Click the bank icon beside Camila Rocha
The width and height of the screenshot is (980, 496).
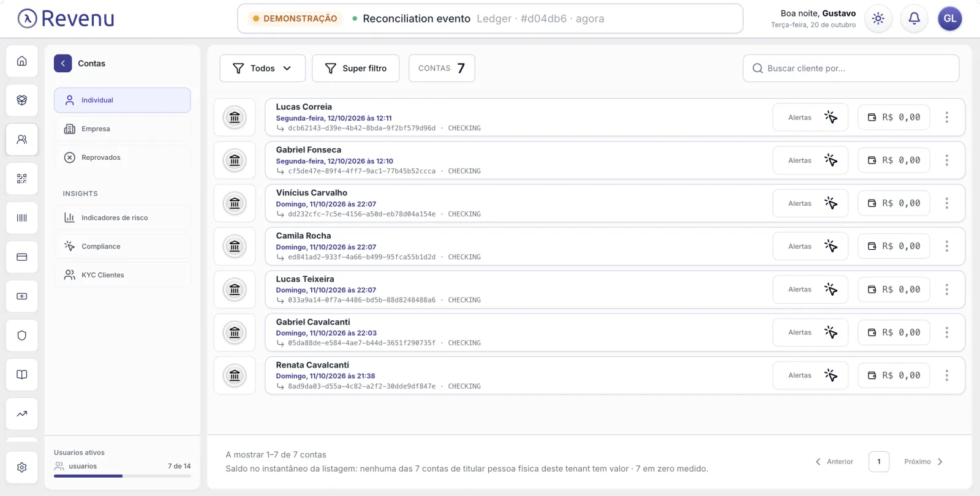pos(235,246)
